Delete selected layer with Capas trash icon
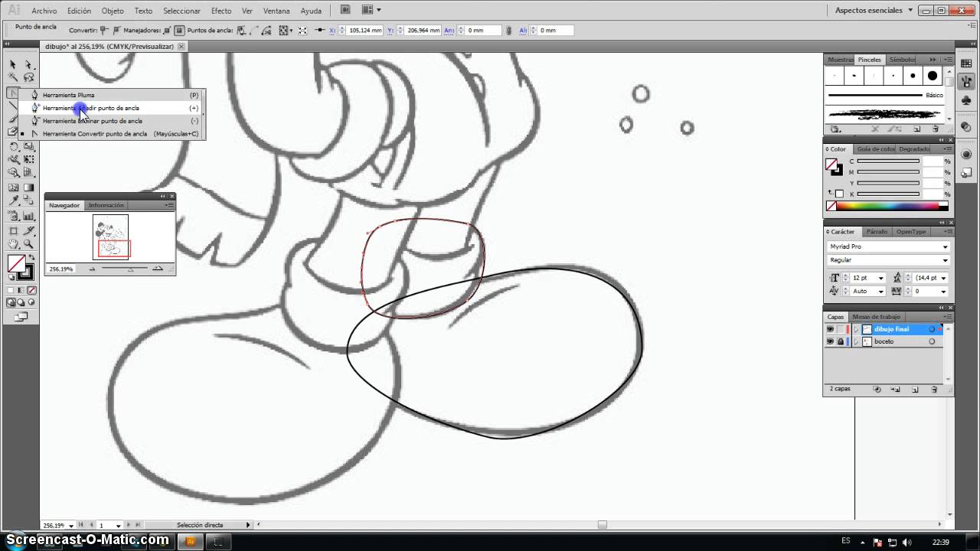This screenshot has height=551, width=980. coord(934,390)
